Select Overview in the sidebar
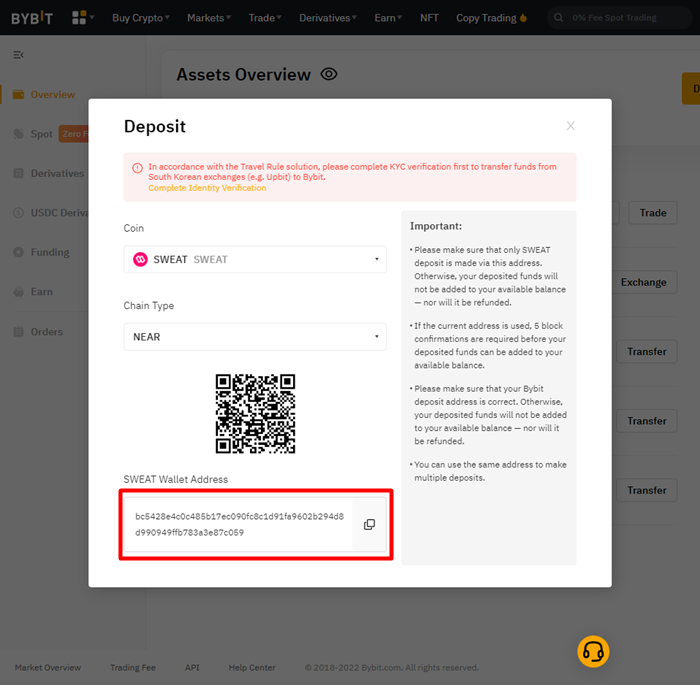This screenshot has width=700, height=685. (53, 95)
